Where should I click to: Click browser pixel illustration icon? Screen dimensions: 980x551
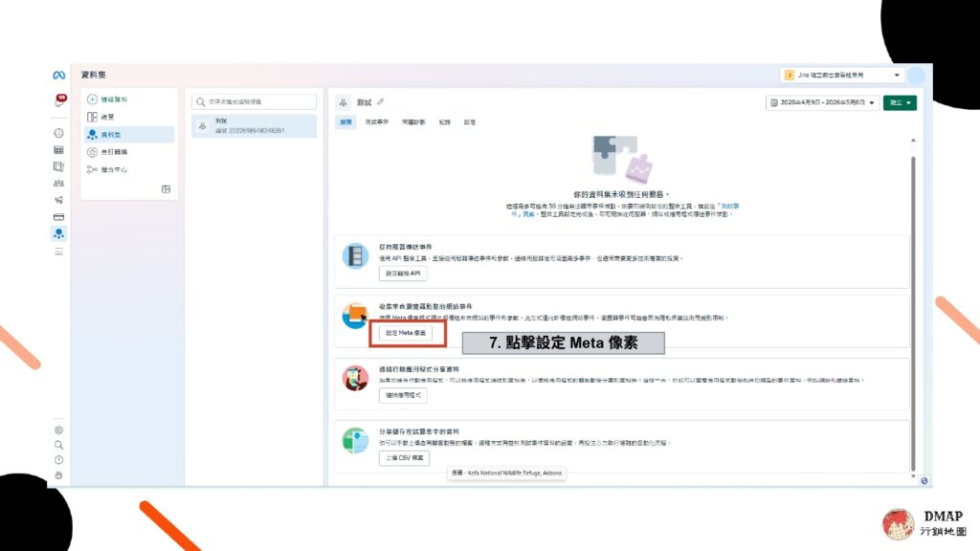(354, 316)
